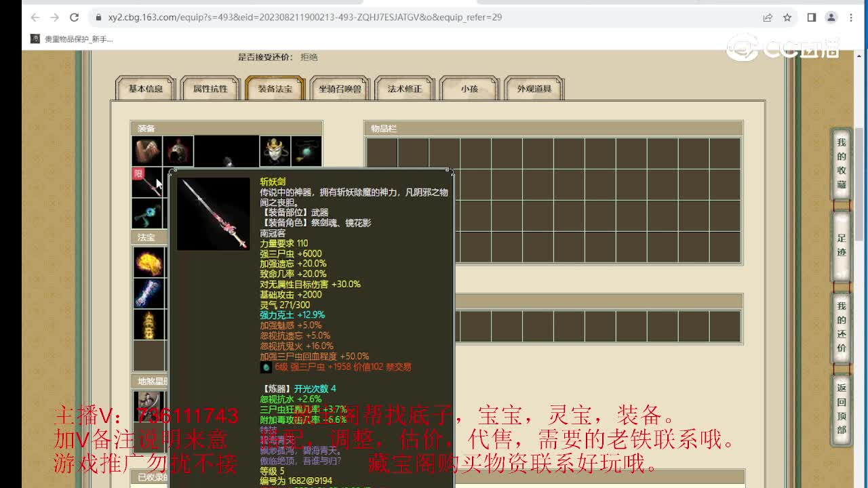
Task: Click the 忽视抗鬼火 +16.0% attribute
Action: 296,346
